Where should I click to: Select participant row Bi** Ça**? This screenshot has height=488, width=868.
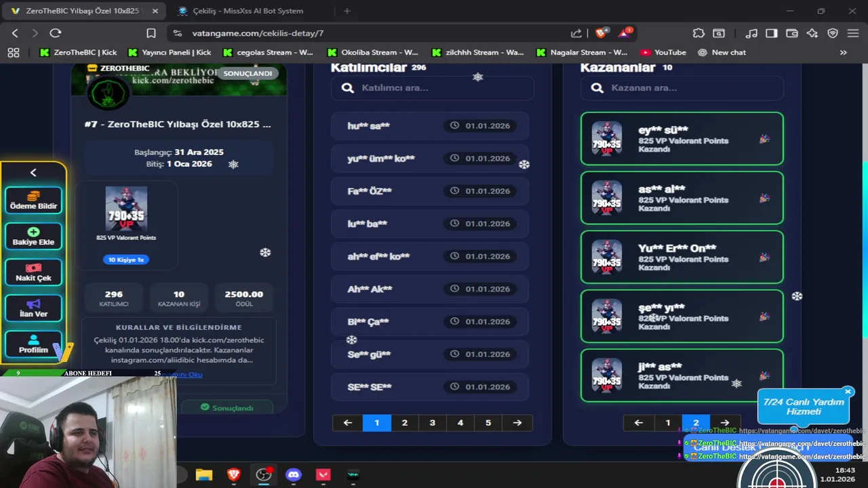coord(430,322)
